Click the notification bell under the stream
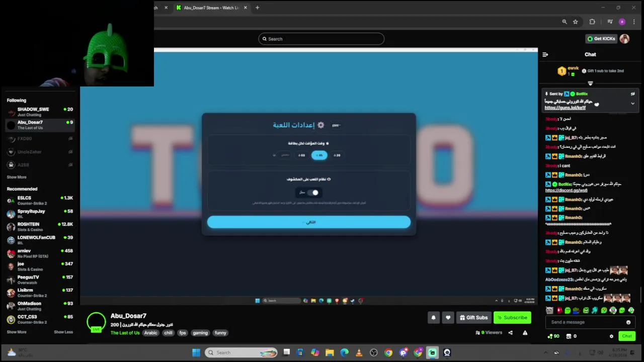 433,318
